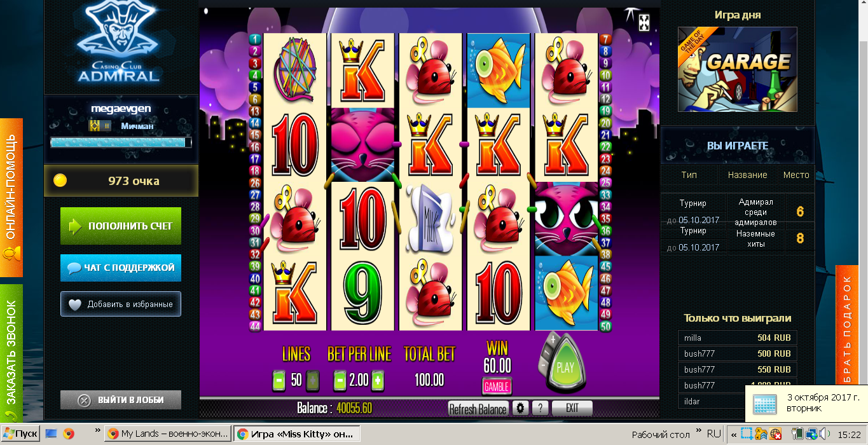This screenshot has height=445, width=868.
Task: Decrease the number of lines
Action: click(x=279, y=381)
